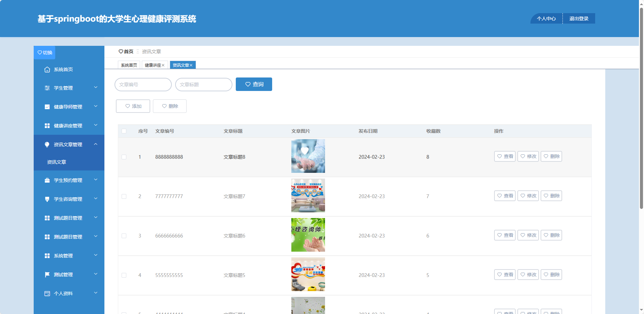Click the chart icon for 健康导师管理

(x=47, y=107)
